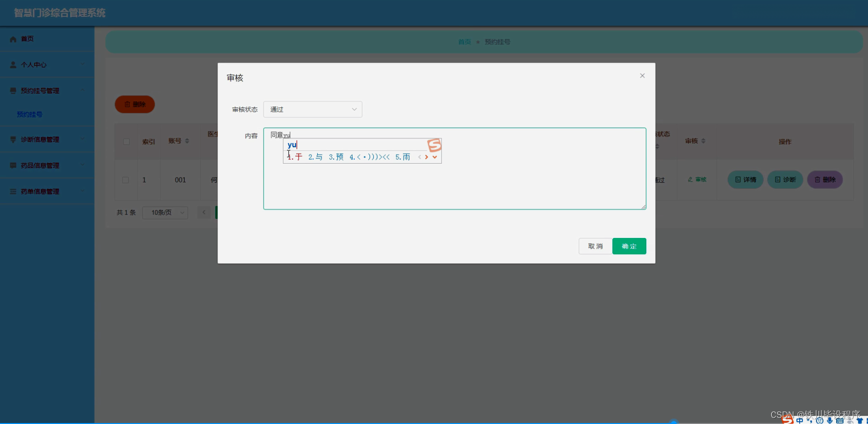Click the red 删除 batch delete button

[135, 104]
